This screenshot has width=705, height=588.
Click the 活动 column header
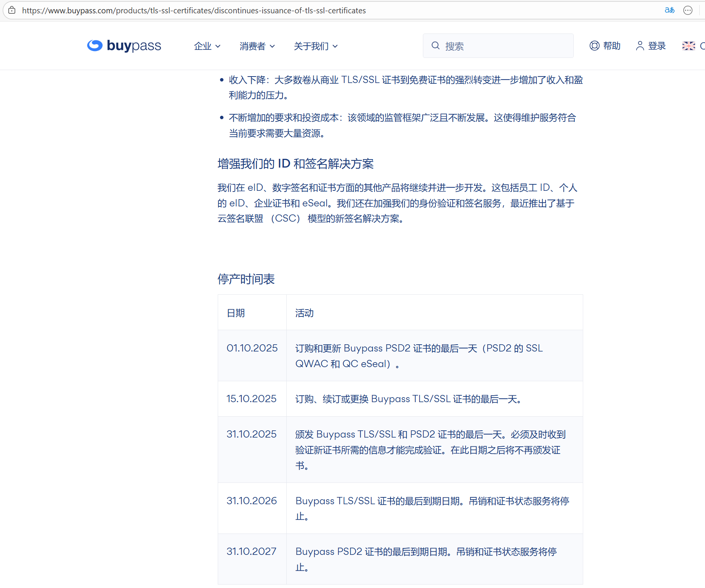click(304, 313)
